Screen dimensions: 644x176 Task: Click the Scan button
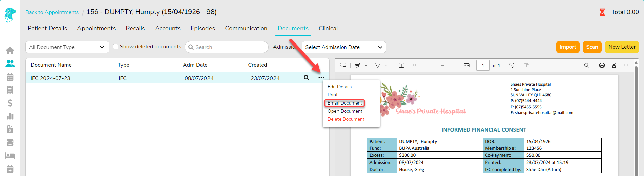[592, 47]
